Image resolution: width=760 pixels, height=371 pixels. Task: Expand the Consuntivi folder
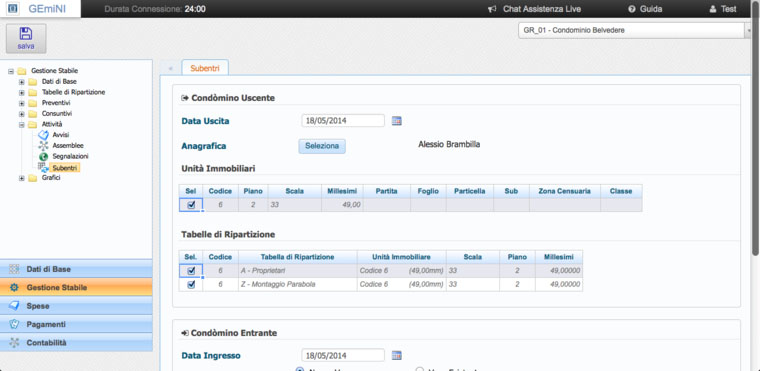[x=21, y=113]
